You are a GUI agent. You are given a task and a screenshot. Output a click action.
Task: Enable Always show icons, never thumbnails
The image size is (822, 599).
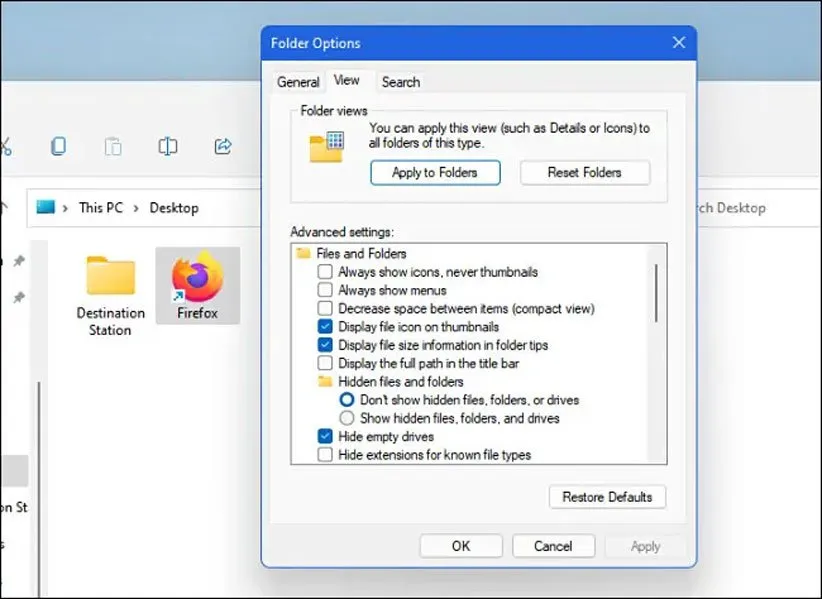click(325, 272)
